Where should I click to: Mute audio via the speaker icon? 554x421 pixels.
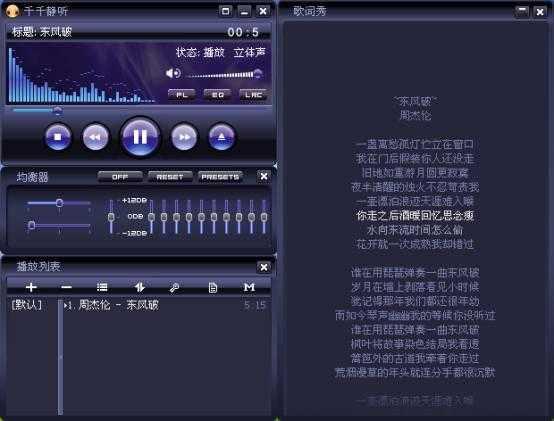click(173, 73)
